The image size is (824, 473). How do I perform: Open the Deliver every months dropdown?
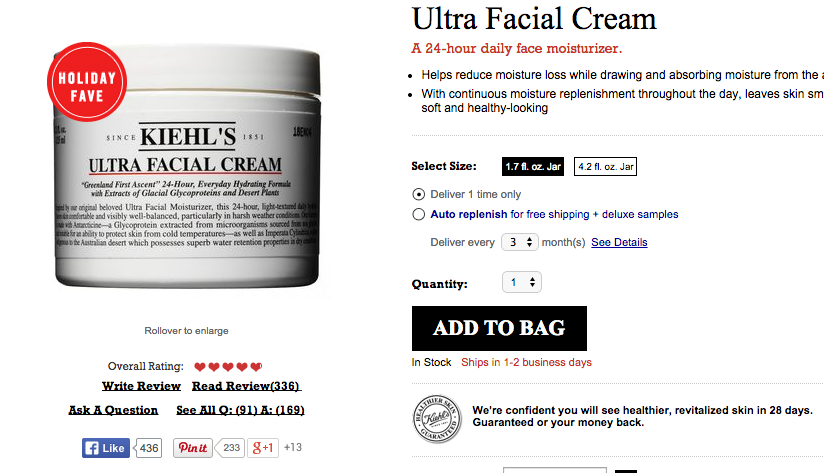pyautogui.click(x=520, y=242)
